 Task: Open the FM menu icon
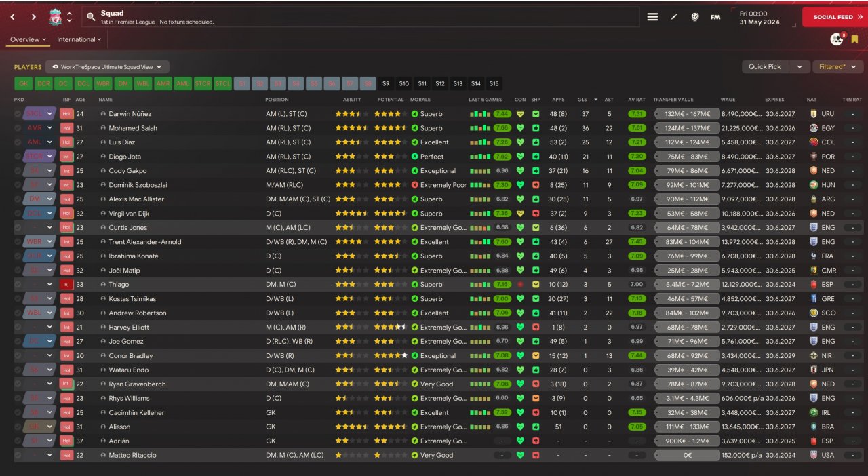coord(715,17)
